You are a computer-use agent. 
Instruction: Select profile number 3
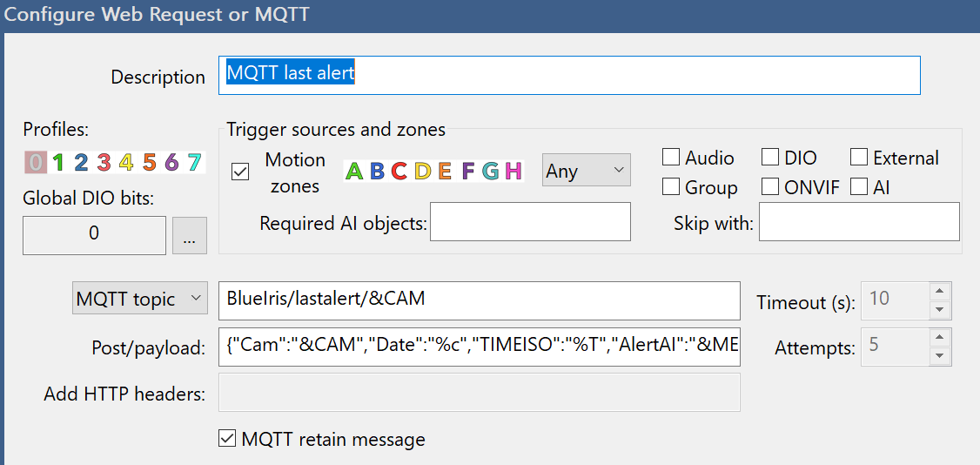point(104,162)
